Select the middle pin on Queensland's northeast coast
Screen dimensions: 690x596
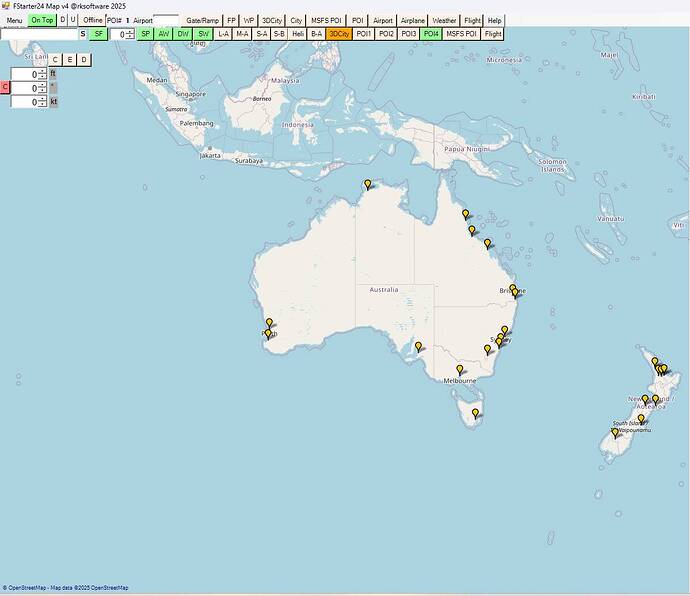(472, 231)
